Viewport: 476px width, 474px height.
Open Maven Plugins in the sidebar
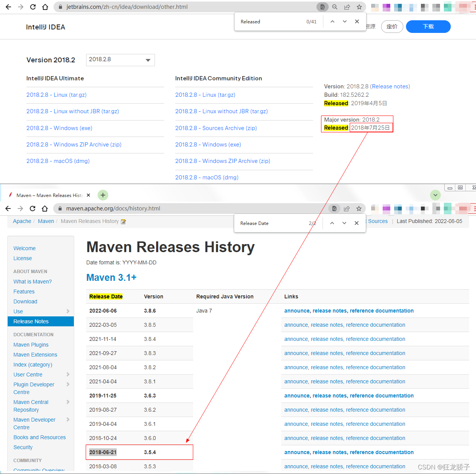click(31, 345)
